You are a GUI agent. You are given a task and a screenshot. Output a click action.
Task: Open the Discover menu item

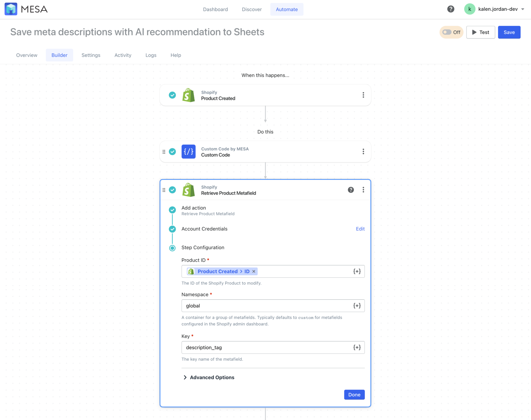(252, 9)
